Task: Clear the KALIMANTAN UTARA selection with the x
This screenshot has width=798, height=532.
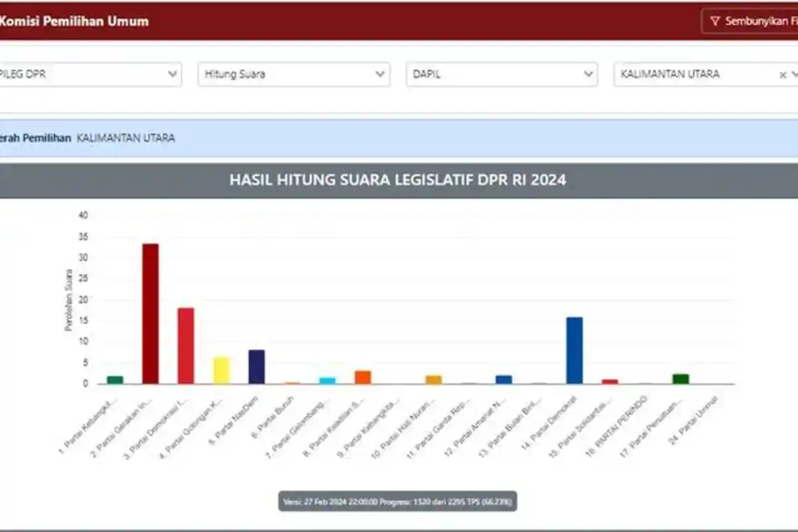Action: coord(783,74)
